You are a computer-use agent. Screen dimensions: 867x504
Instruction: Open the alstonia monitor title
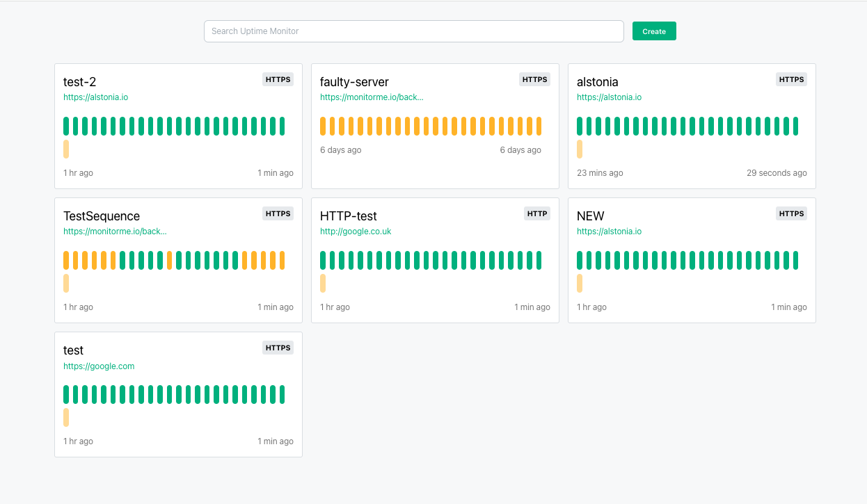click(x=597, y=82)
